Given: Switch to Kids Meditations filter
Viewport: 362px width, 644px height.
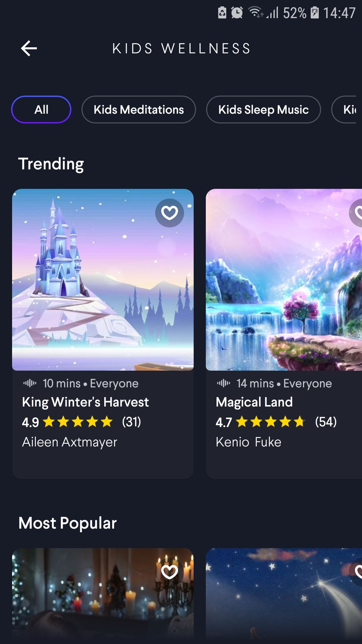Looking at the screenshot, I should point(139,110).
